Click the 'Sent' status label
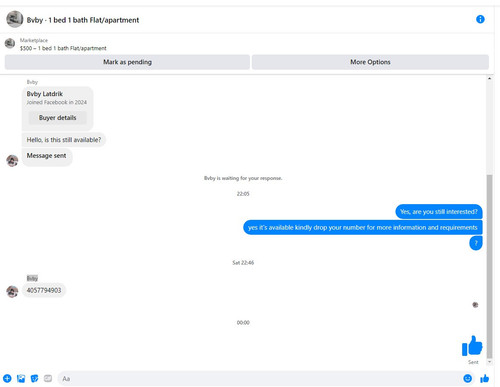Viewport: 500px width, 387px height. click(x=473, y=362)
